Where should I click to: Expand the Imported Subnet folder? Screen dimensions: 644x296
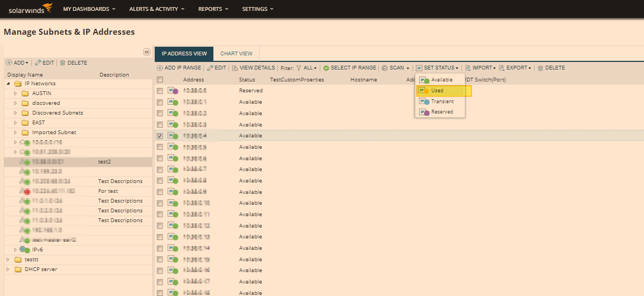click(x=16, y=133)
